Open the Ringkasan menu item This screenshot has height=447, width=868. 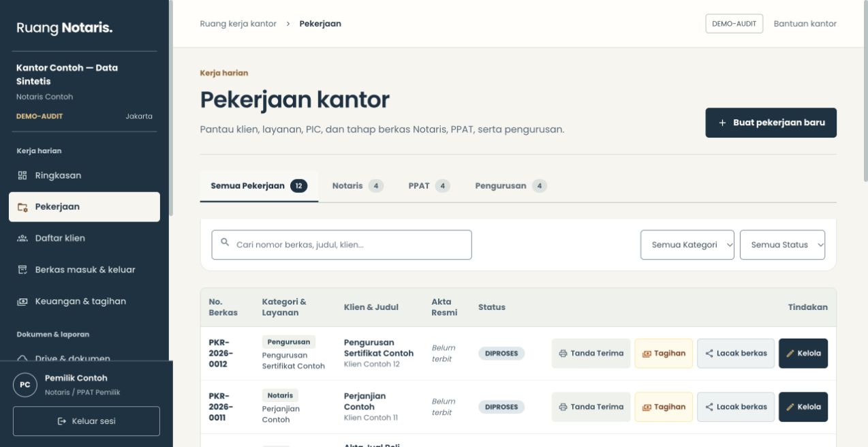pos(84,176)
